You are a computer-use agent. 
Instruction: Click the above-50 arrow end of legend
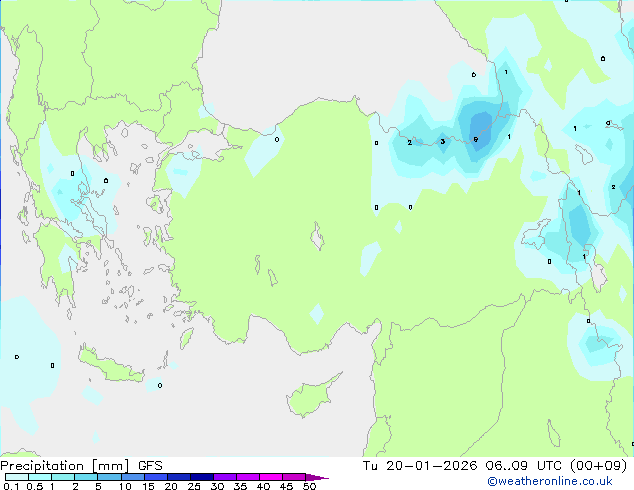317,477
